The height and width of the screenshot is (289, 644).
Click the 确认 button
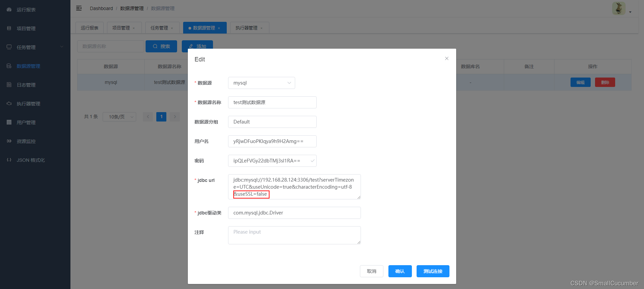[400, 271]
